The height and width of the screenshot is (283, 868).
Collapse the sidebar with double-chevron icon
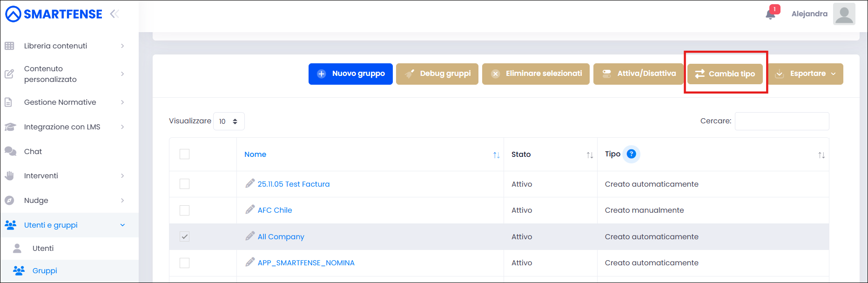[114, 14]
